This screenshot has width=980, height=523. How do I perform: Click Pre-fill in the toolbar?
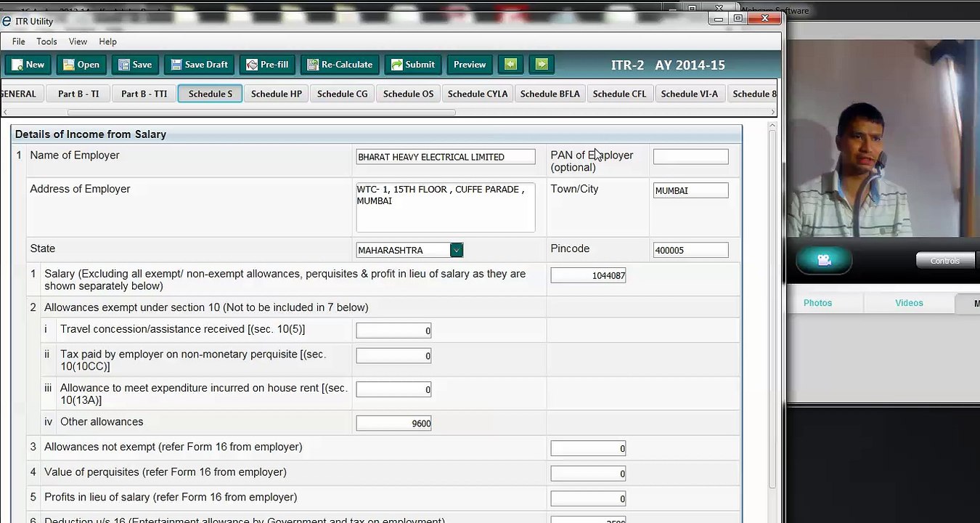coord(266,65)
